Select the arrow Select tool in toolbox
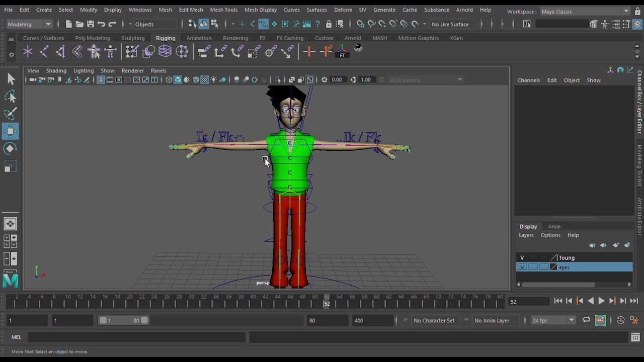The image size is (644, 362). pos(11,79)
